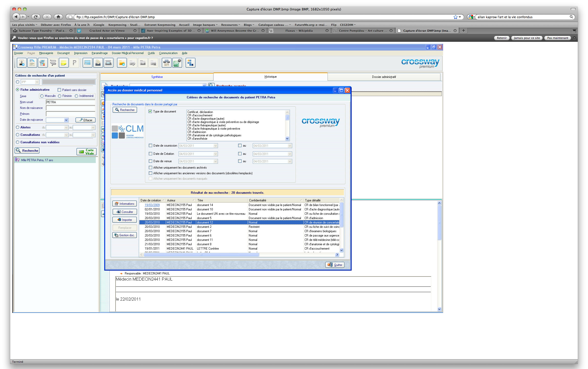The width and height of the screenshot is (588, 369).
Task: Sort by the Date de création column header
Action: pos(151,200)
